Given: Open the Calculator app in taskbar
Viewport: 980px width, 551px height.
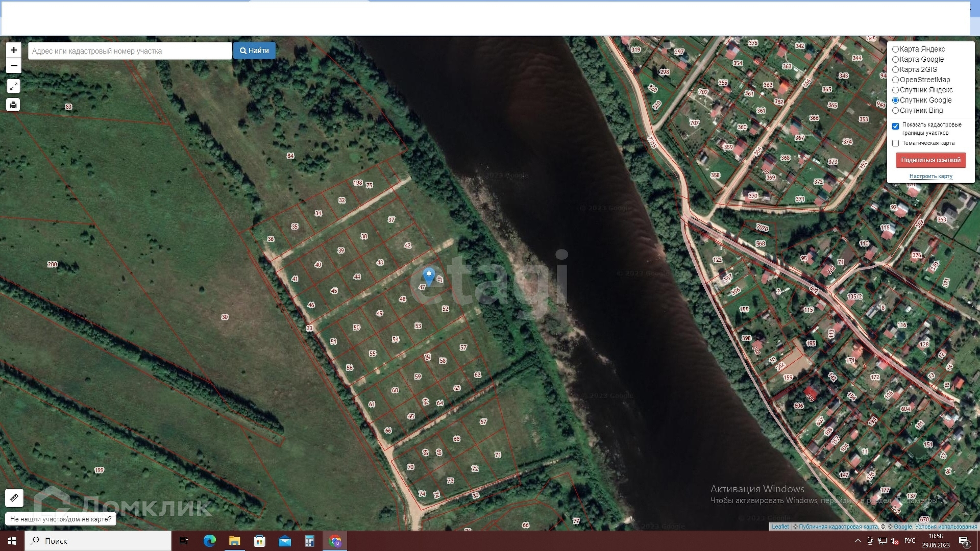Looking at the screenshot, I should click(x=310, y=541).
